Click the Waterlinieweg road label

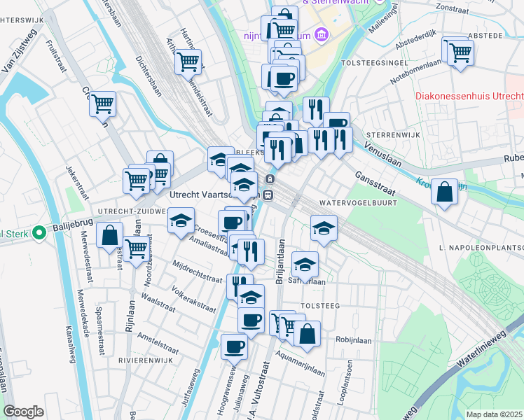pyautogui.click(x=481, y=349)
